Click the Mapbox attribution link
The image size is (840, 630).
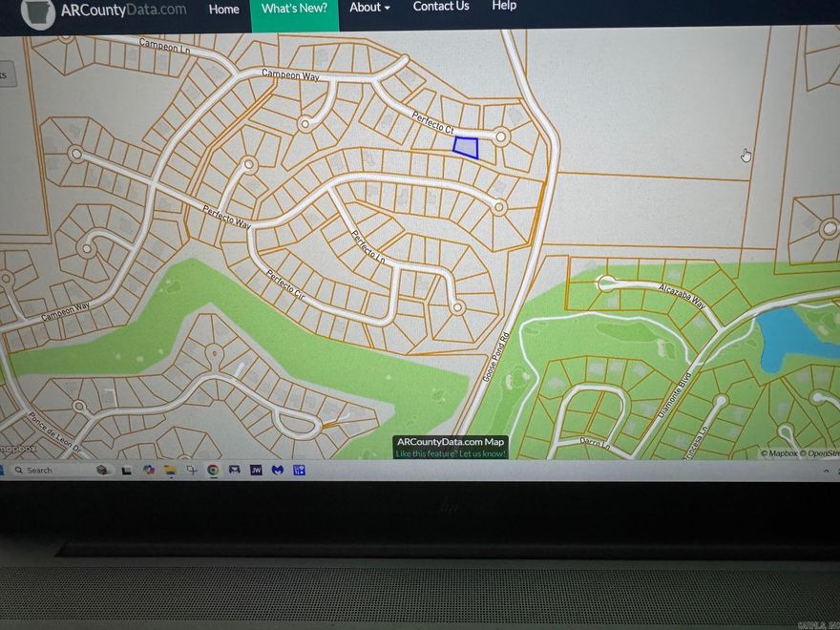tap(779, 453)
